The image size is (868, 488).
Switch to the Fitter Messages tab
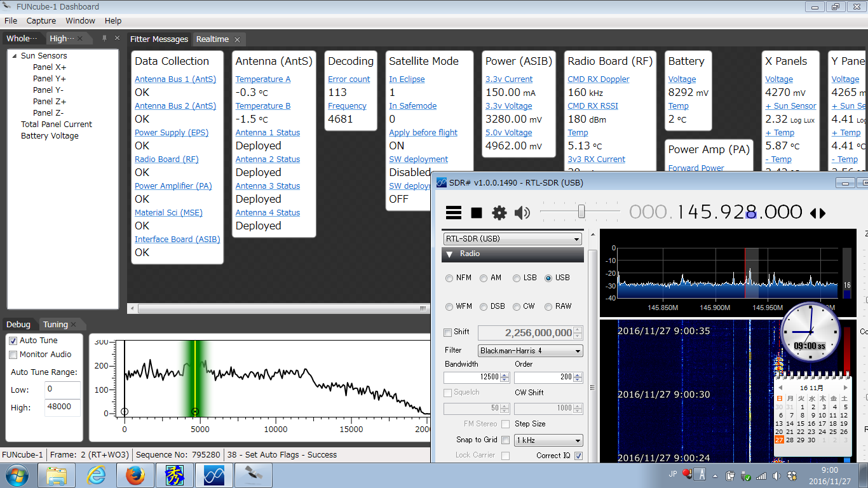click(x=159, y=39)
